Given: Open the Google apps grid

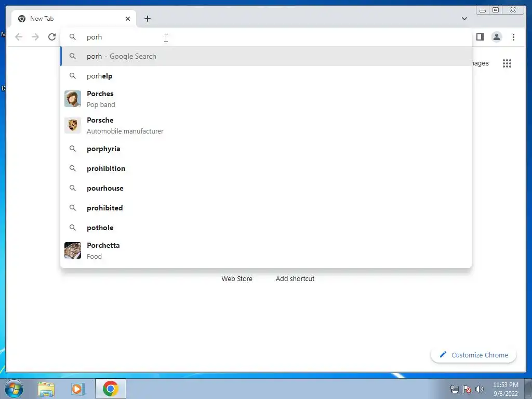Looking at the screenshot, I should pos(507,63).
